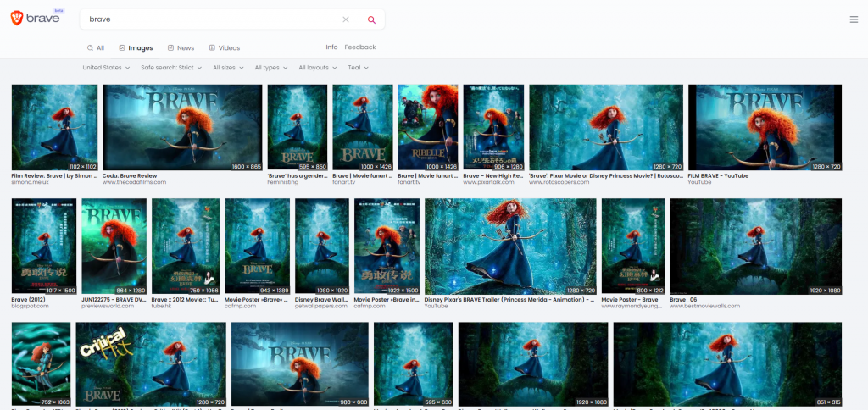The width and height of the screenshot is (868, 410).
Task: Click the Feedback link
Action: pos(359,47)
